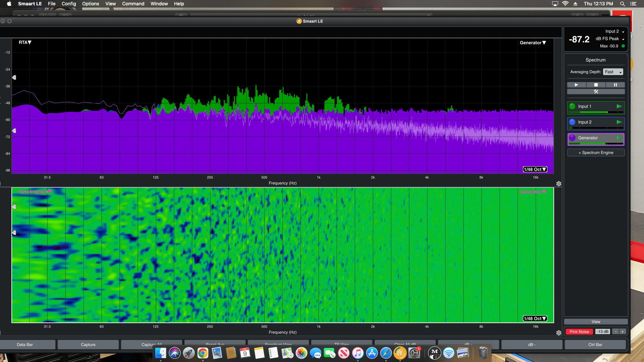Change the Spectrograph 1/48 Oct banding

tap(535, 318)
